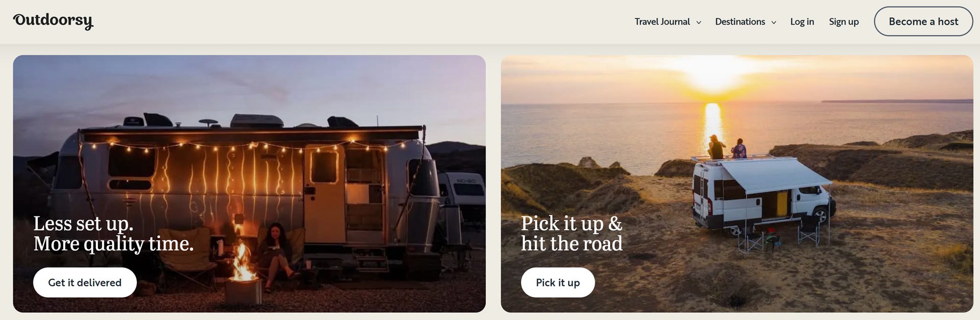980x320 pixels.
Task: Choose the Get it delivered button
Action: 85,282
